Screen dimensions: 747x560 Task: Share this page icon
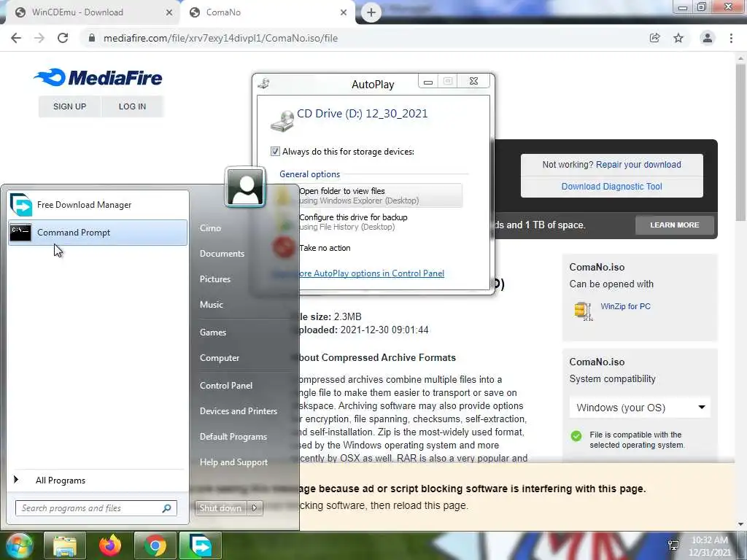click(x=654, y=38)
